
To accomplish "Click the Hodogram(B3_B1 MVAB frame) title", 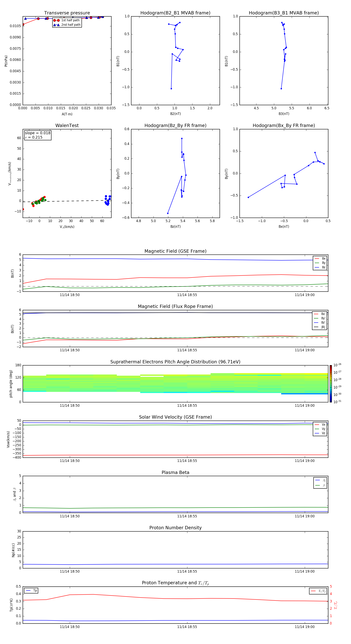I will [x=284, y=13].
